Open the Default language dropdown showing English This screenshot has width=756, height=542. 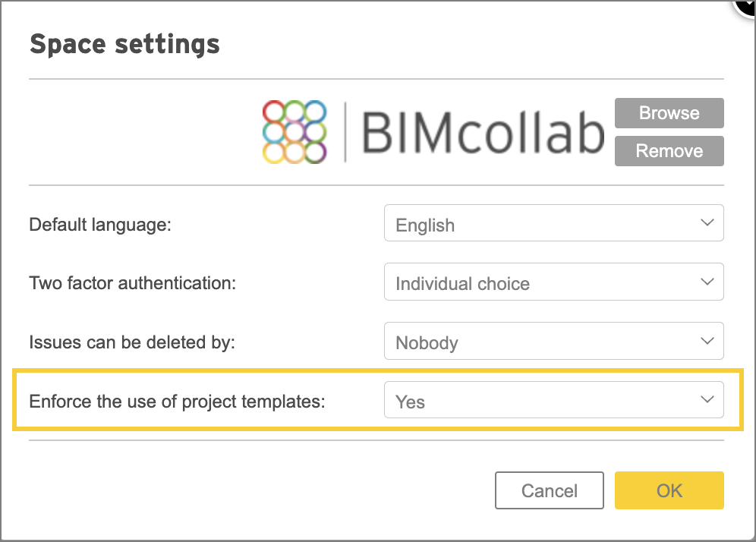coord(553,222)
